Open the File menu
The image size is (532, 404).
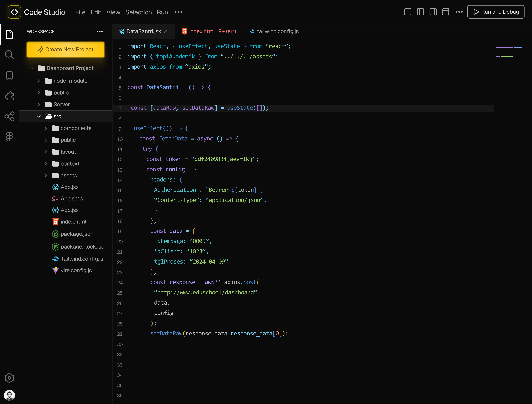(80, 12)
